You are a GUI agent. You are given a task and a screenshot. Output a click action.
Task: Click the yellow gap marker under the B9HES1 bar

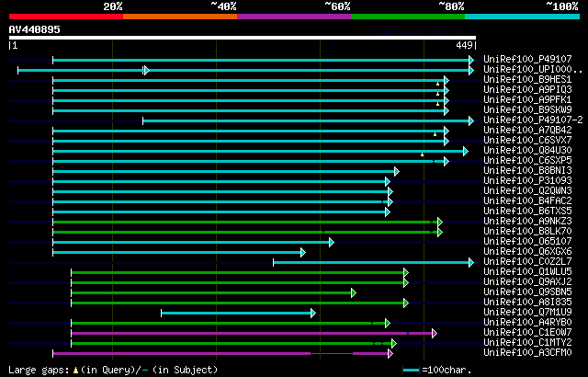pyautogui.click(x=437, y=84)
